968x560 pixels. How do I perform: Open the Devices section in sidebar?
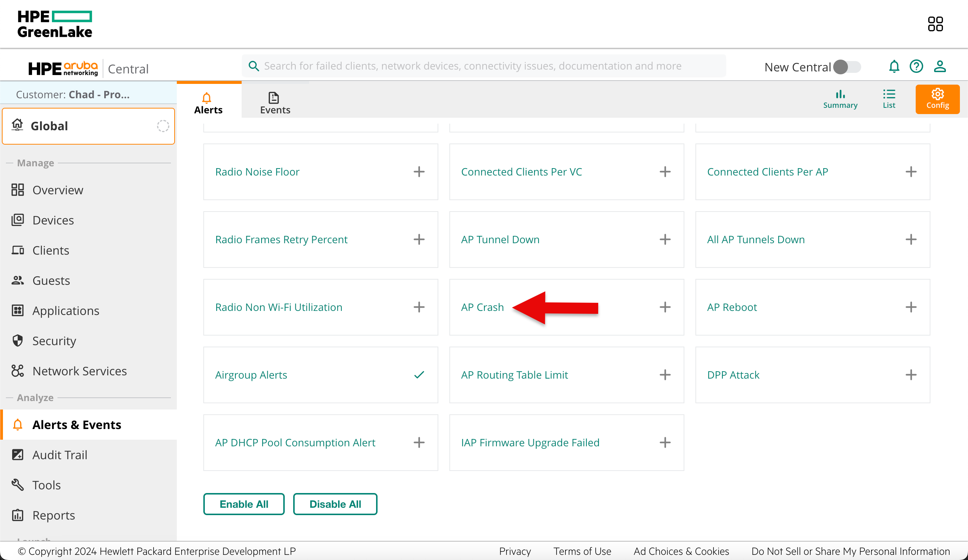(x=53, y=220)
